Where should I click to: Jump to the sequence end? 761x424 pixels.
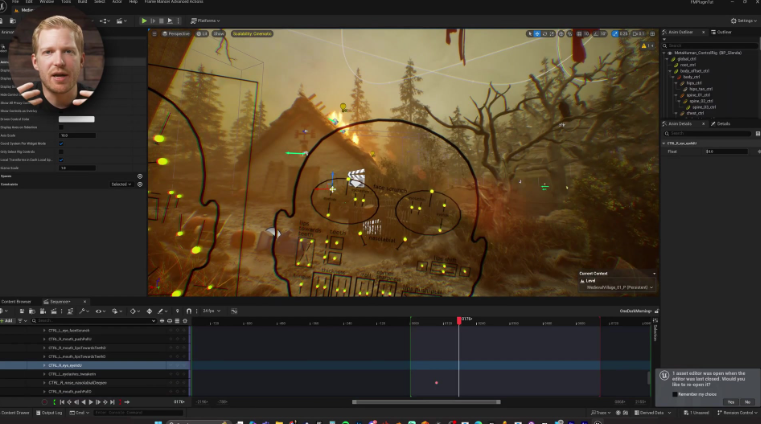click(112, 402)
